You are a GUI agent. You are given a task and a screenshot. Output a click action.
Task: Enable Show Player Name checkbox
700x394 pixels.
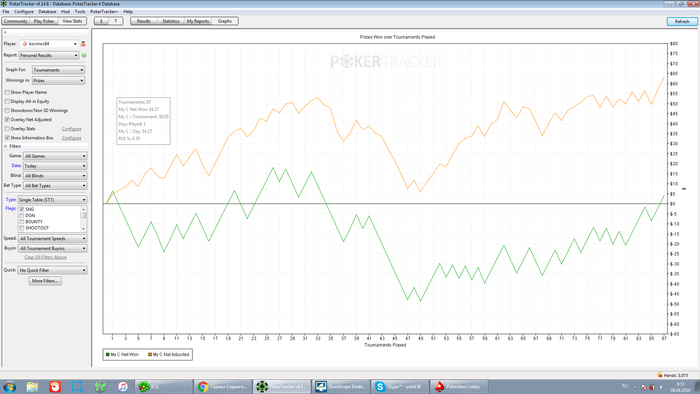pos(7,92)
